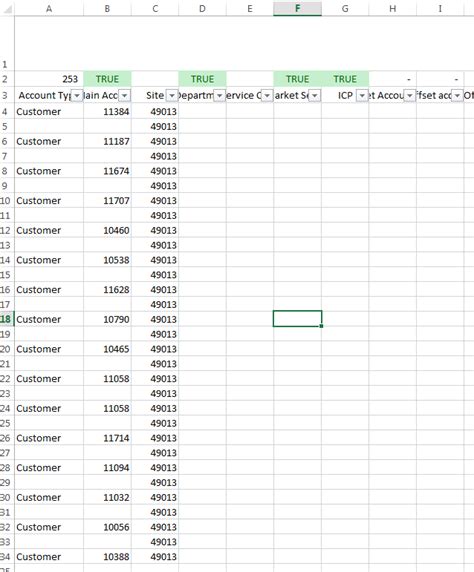Select column B header

tap(107, 9)
